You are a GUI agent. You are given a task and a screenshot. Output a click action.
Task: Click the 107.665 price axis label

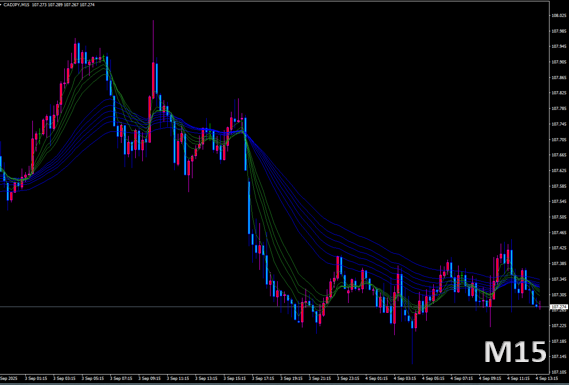click(559, 155)
